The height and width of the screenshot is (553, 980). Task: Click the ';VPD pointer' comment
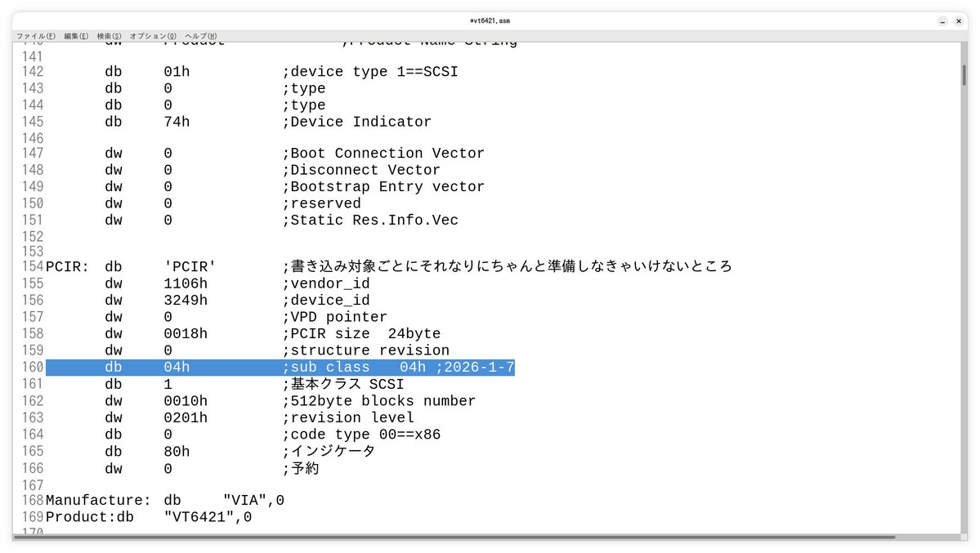(x=334, y=318)
